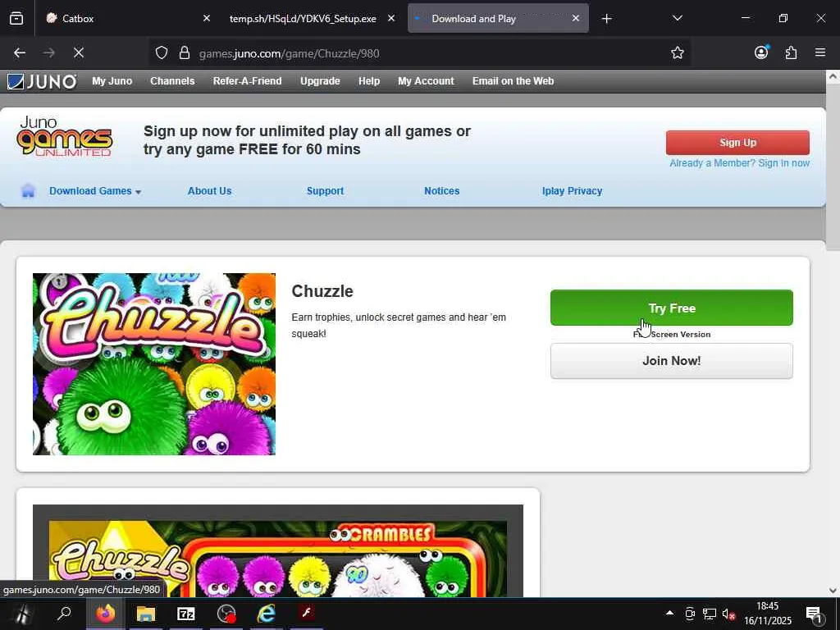This screenshot has width=840, height=630.
Task: Open Refer-A-Friend in the header
Action: [x=247, y=81]
